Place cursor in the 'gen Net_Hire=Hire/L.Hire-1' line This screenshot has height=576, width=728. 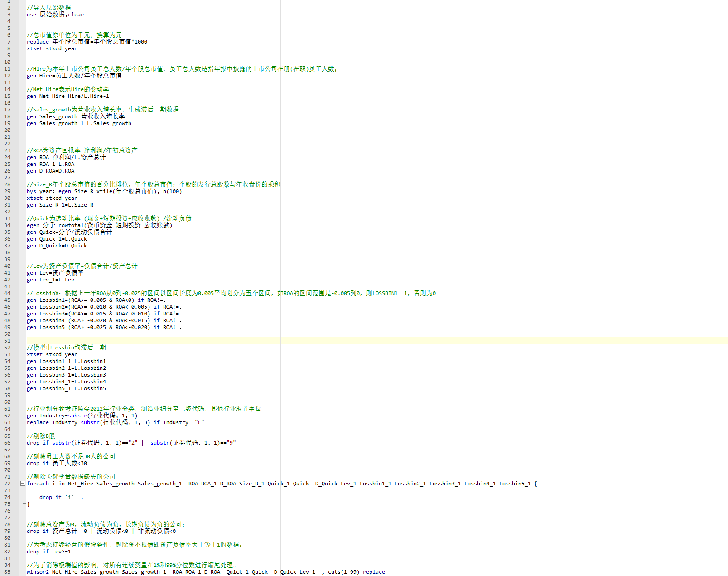[67, 96]
